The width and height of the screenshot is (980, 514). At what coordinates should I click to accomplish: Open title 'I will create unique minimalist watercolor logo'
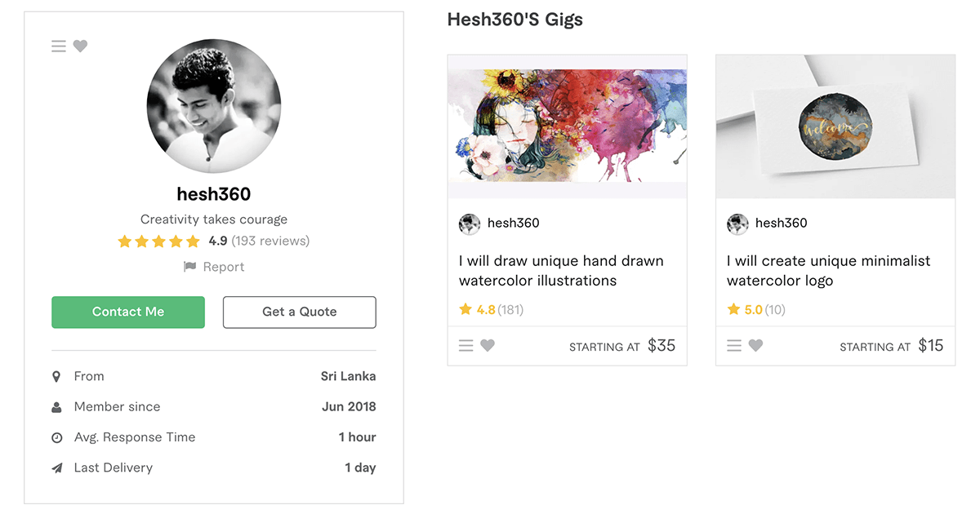coord(829,271)
